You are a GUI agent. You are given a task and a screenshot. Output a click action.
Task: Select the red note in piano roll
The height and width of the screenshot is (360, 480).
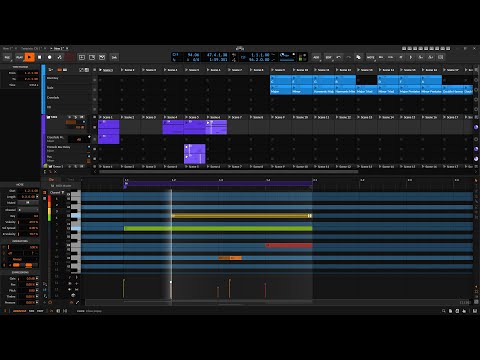289,245
